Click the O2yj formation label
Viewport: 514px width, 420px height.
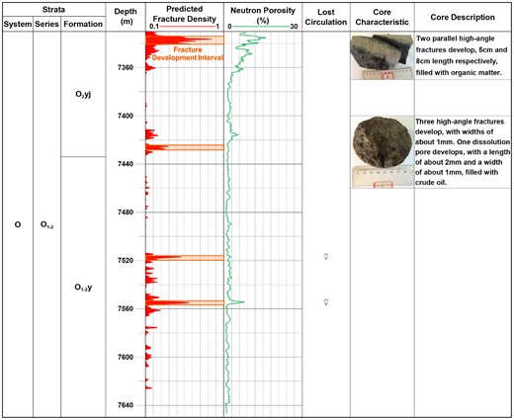83,95
